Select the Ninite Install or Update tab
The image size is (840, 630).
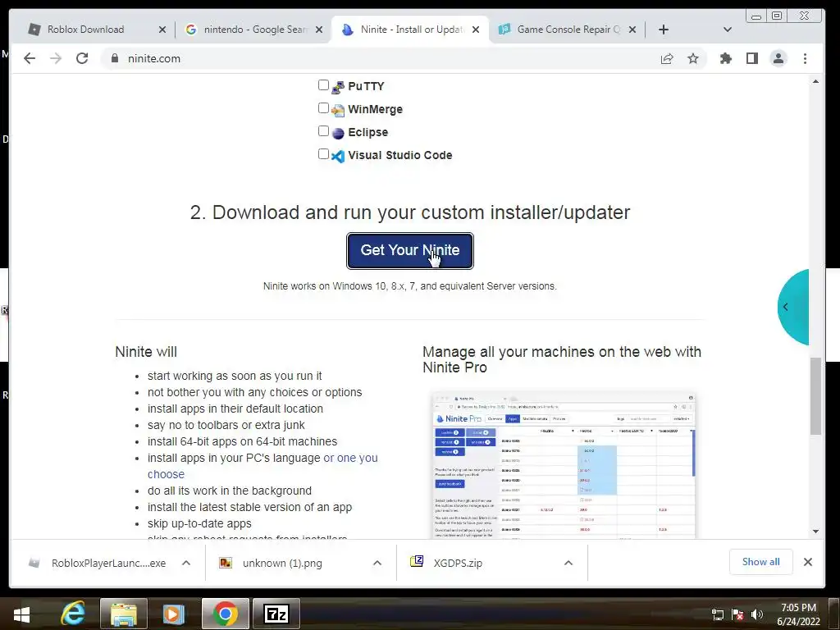point(412,30)
